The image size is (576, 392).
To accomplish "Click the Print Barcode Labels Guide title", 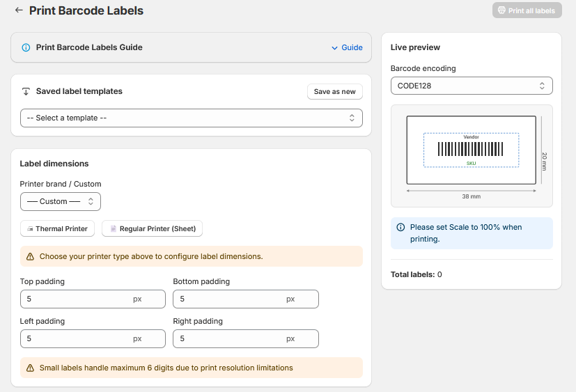I will tap(89, 47).
